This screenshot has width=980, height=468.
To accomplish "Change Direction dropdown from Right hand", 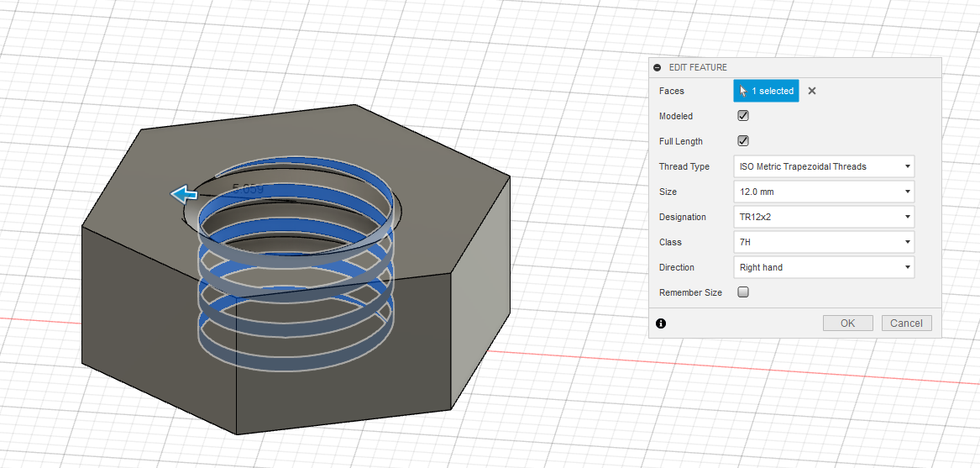I will pyautogui.click(x=823, y=267).
